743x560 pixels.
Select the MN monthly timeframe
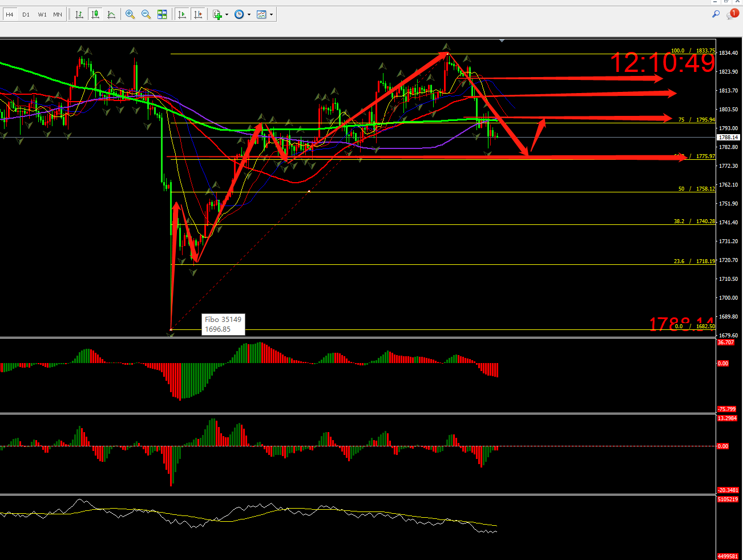[x=58, y=14]
